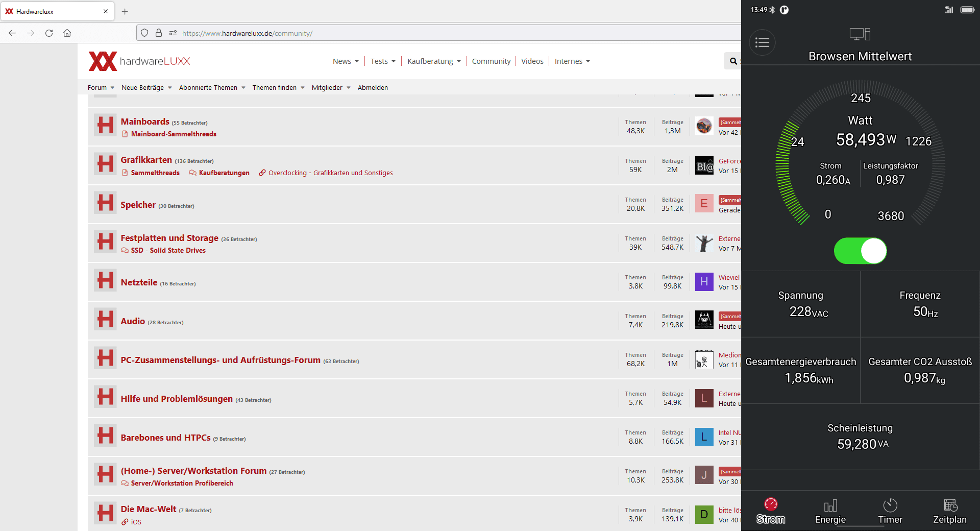Go forward in browser history

coord(31,33)
